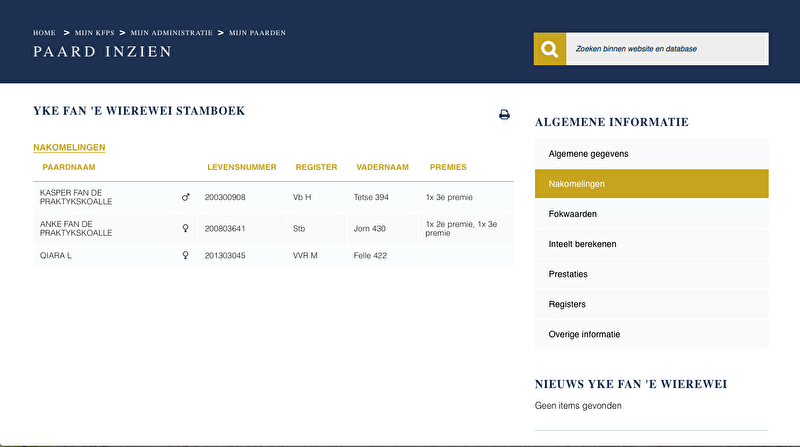The width and height of the screenshot is (800, 447).
Task: Click the print page icon
Action: click(504, 114)
